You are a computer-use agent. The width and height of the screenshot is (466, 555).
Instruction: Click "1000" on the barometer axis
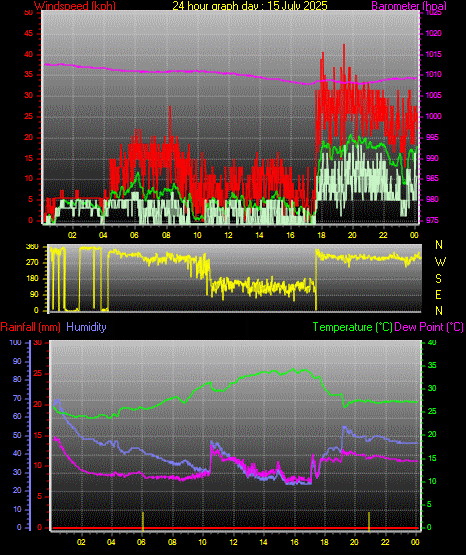click(x=433, y=116)
